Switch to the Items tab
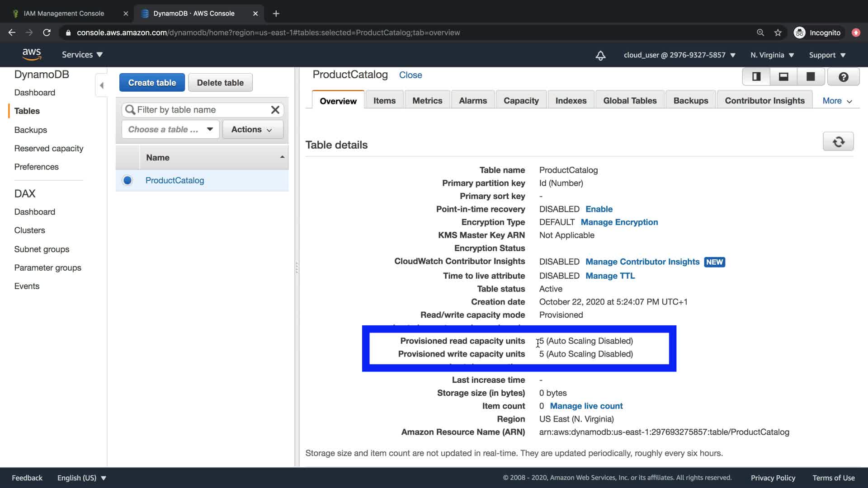 point(384,101)
